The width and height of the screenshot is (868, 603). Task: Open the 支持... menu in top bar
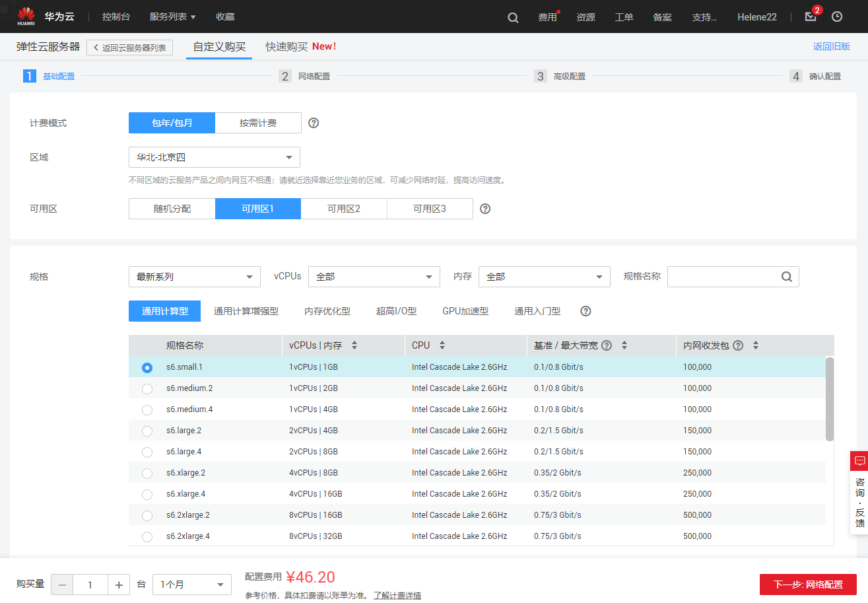tap(704, 17)
